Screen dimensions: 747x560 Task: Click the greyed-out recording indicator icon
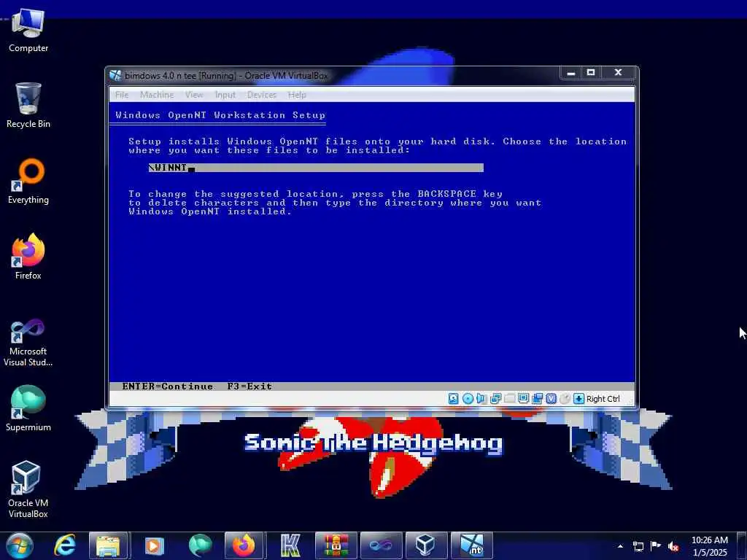pyautogui.click(x=565, y=399)
